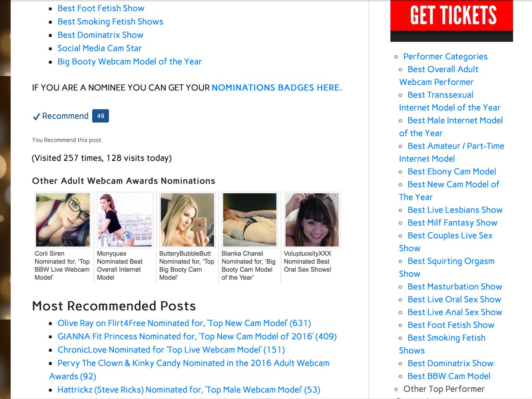Select Best Smoking Fetish Shows in the sidebar

[x=442, y=344]
